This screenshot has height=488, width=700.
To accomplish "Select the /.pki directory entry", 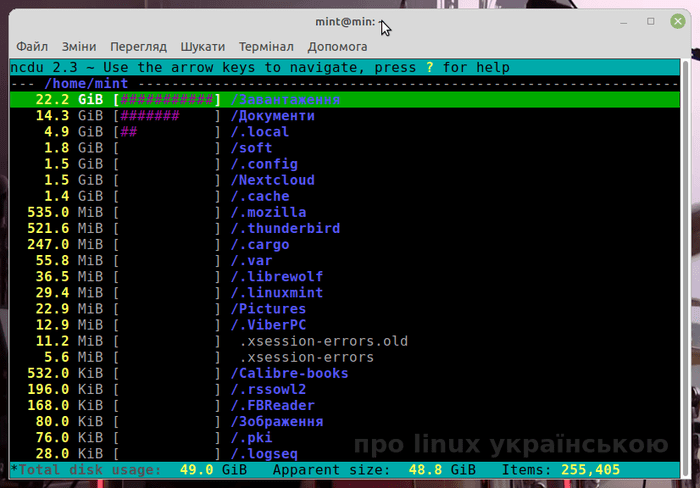I will [345, 437].
